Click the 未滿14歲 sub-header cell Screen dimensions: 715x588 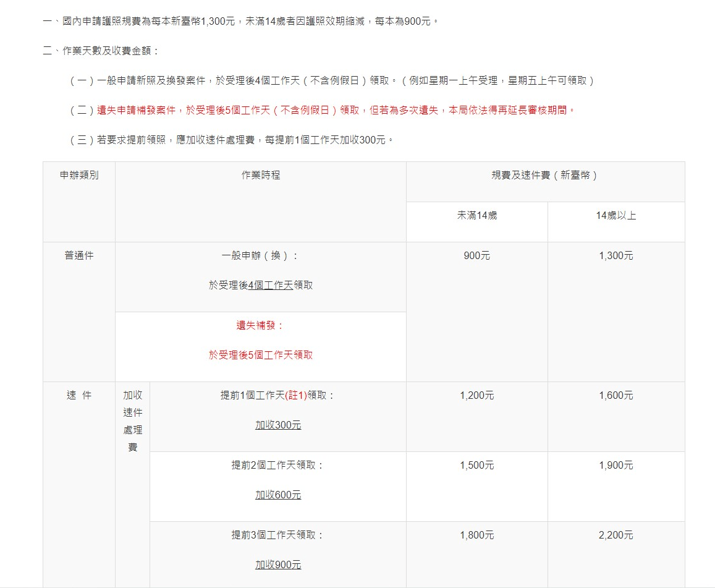pyautogui.click(x=476, y=216)
